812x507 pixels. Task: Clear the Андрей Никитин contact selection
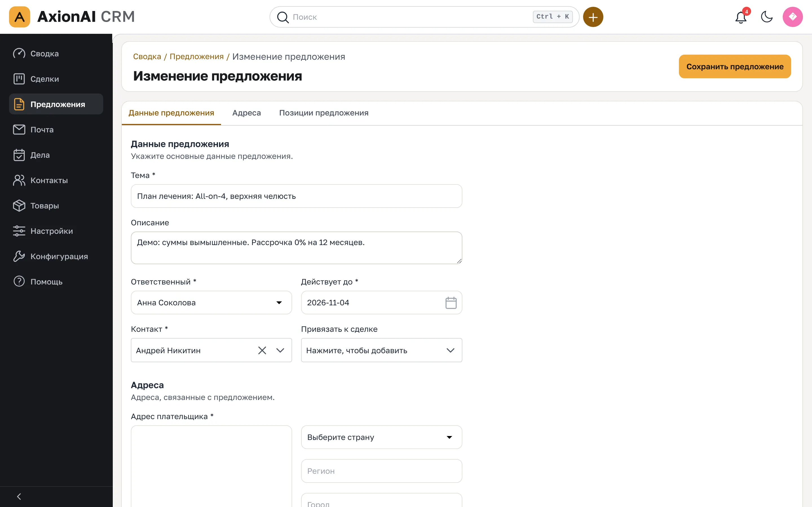coord(262,350)
